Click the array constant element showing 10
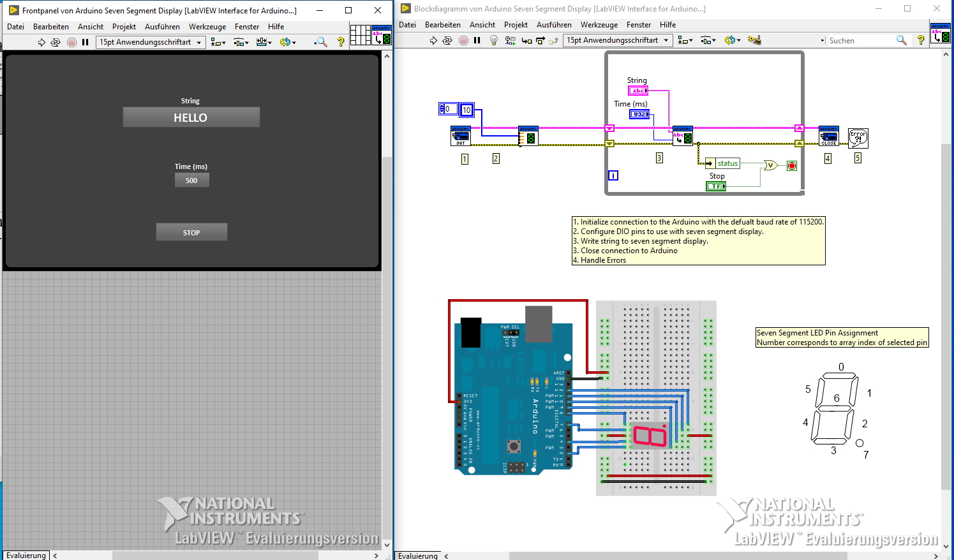 tap(466, 110)
